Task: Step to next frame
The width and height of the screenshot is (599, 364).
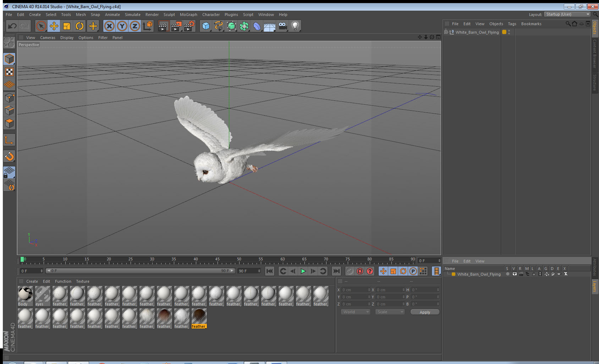Action: point(313,271)
